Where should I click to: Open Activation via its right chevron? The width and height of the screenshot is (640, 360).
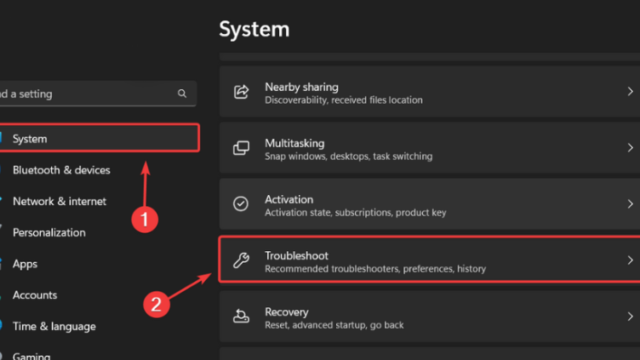(x=630, y=204)
